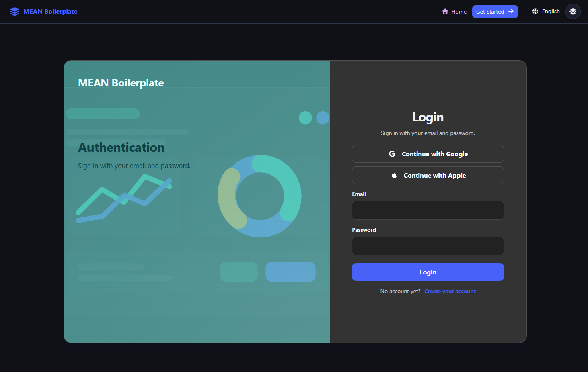588x372 pixels.
Task: Click the donut chart illustration
Action: pyautogui.click(x=260, y=196)
